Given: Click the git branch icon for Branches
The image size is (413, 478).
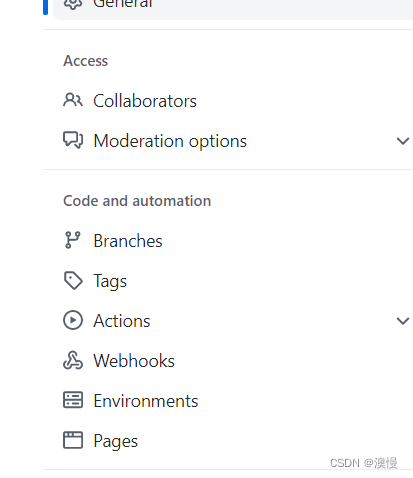Looking at the screenshot, I should coord(73,240).
